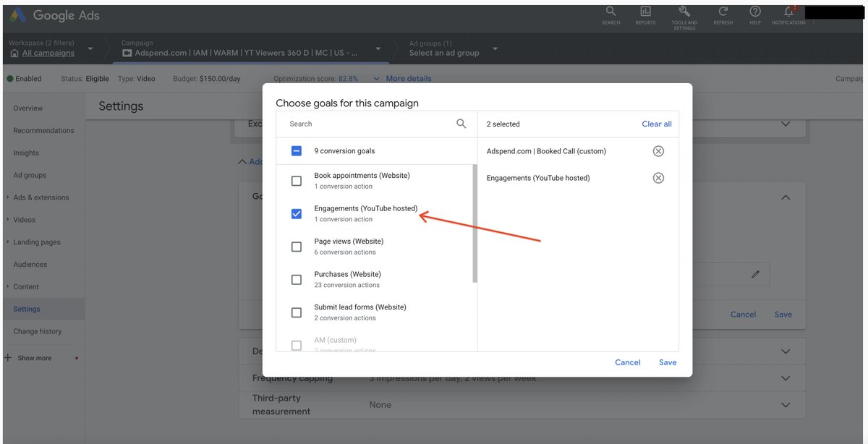This screenshot has width=868, height=444.
Task: Click the magnifier icon in goals search
Action: (461, 124)
